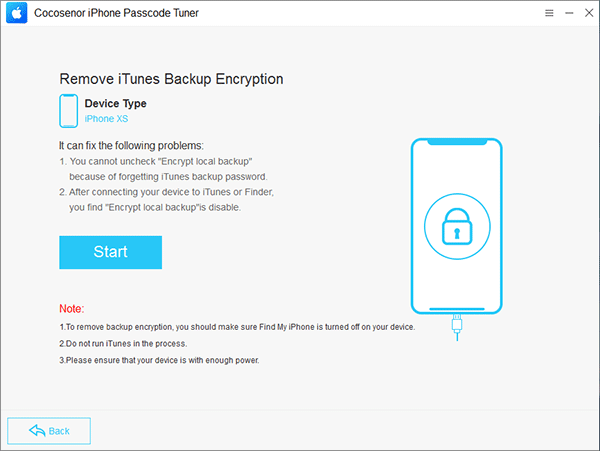Viewport: 600px width, 451px height.
Task: Click the red Note label
Action: (x=72, y=309)
